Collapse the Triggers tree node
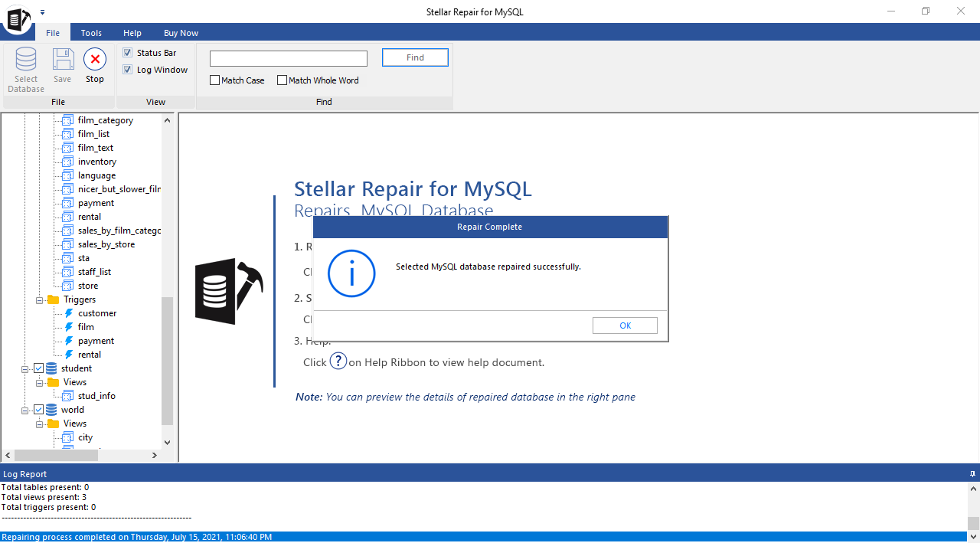This screenshot has width=980, height=543. pos(40,299)
